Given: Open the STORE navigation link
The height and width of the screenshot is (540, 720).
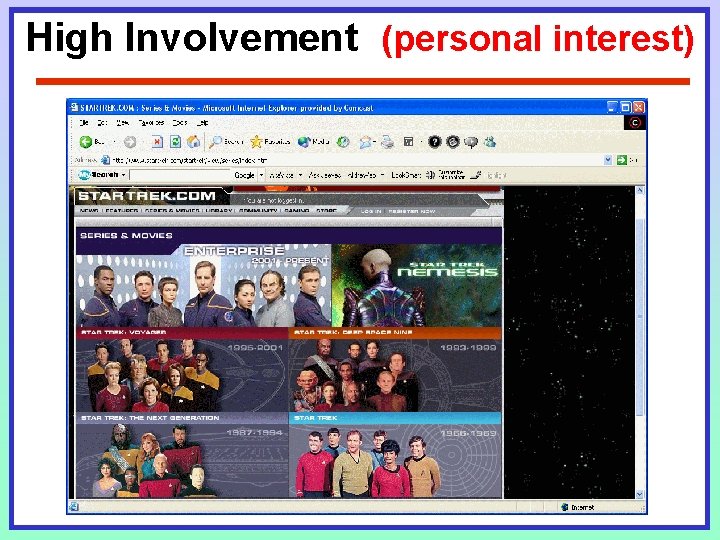Looking at the screenshot, I should coord(326,211).
